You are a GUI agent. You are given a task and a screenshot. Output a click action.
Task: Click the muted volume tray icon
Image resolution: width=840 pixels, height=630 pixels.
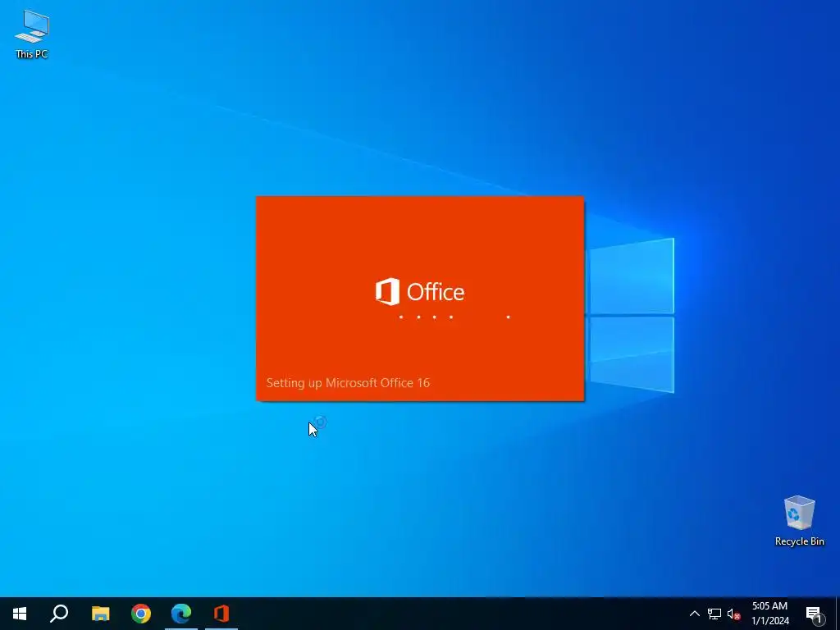(x=734, y=614)
